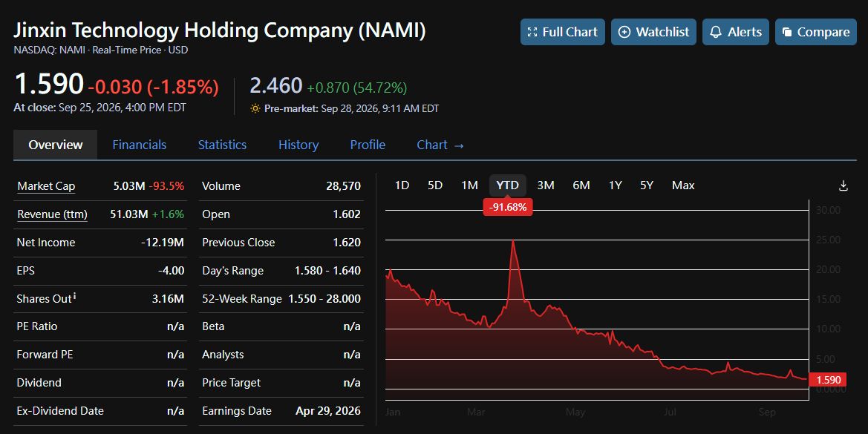Add NAMI to Watchlist
The width and height of the screenshot is (868, 434).
pyautogui.click(x=653, y=32)
